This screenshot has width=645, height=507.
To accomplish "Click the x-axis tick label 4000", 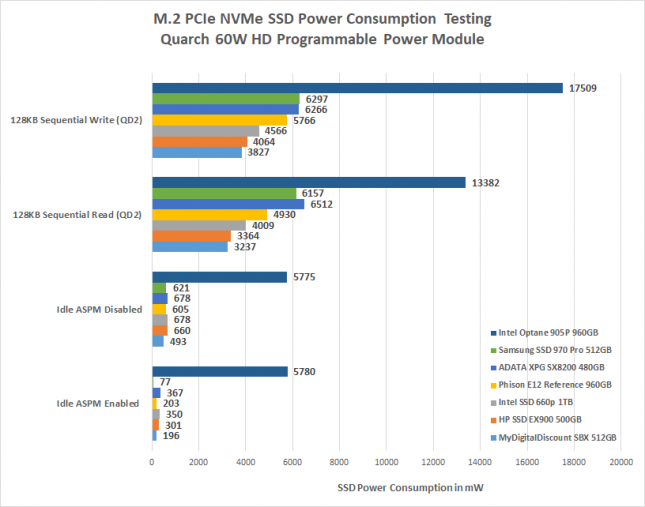I will [245, 462].
